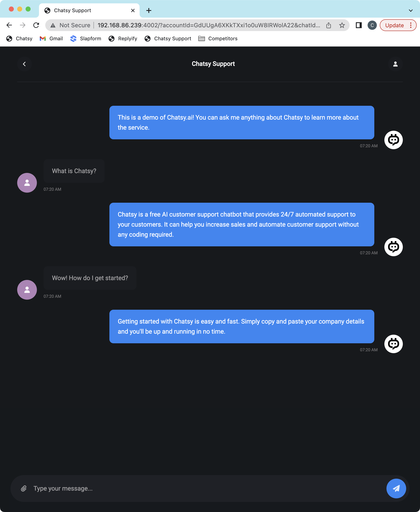Click the Update button in Chrome

point(394,25)
